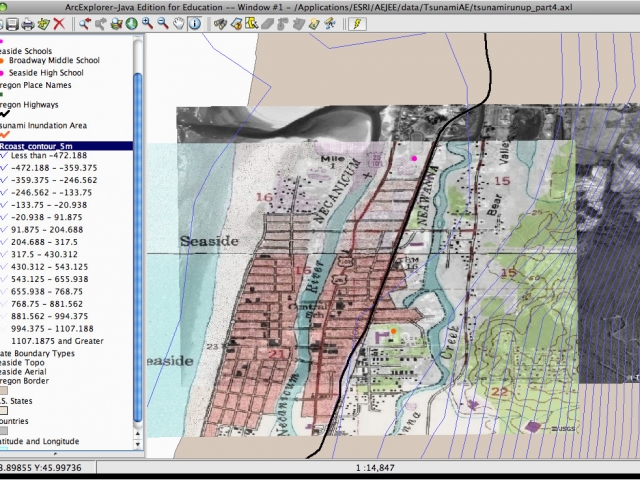
Task: Click the Oregon Highways layer
Action: click(29, 105)
